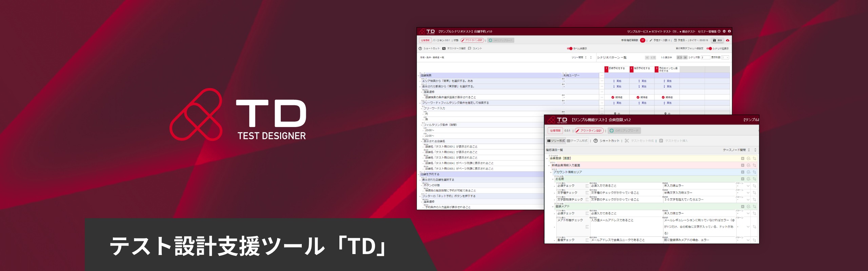
Task: Click the scissors テストセット作成 icon
Action: click(x=627, y=141)
